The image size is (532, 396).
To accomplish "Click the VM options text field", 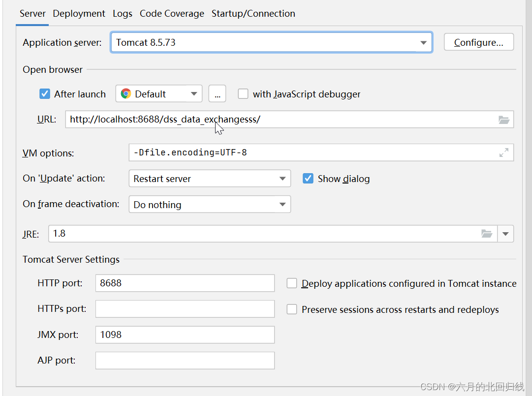I will click(321, 152).
